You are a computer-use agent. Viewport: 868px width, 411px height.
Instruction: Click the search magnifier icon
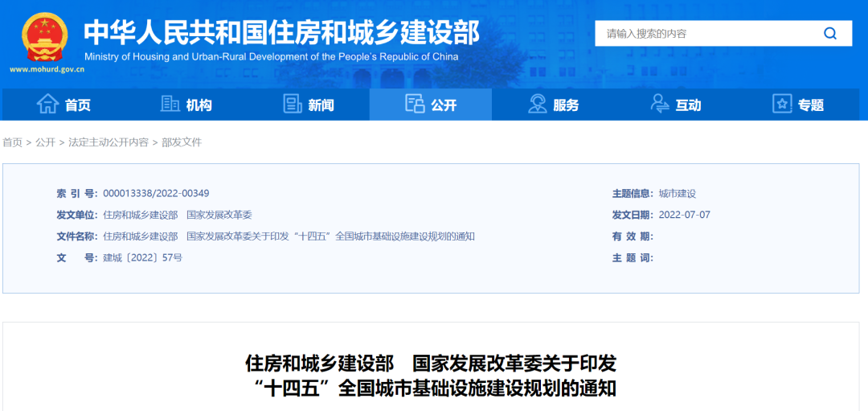click(x=829, y=33)
